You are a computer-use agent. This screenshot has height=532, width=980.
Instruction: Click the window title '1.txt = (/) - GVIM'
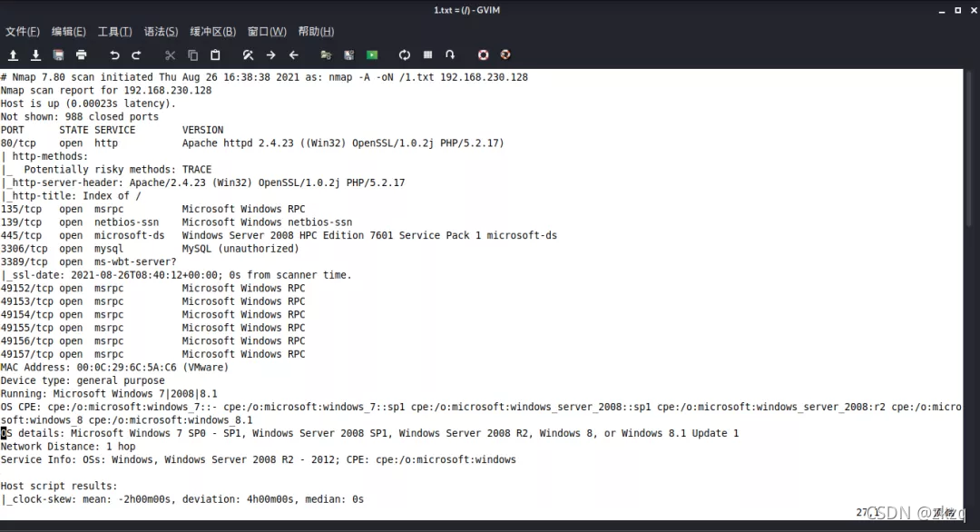(467, 10)
